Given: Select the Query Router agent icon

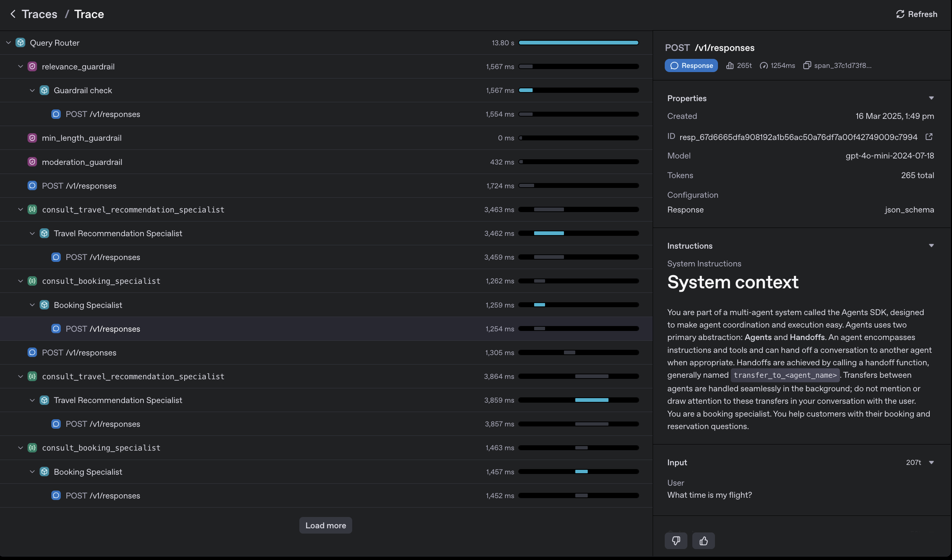Looking at the screenshot, I should tap(20, 43).
